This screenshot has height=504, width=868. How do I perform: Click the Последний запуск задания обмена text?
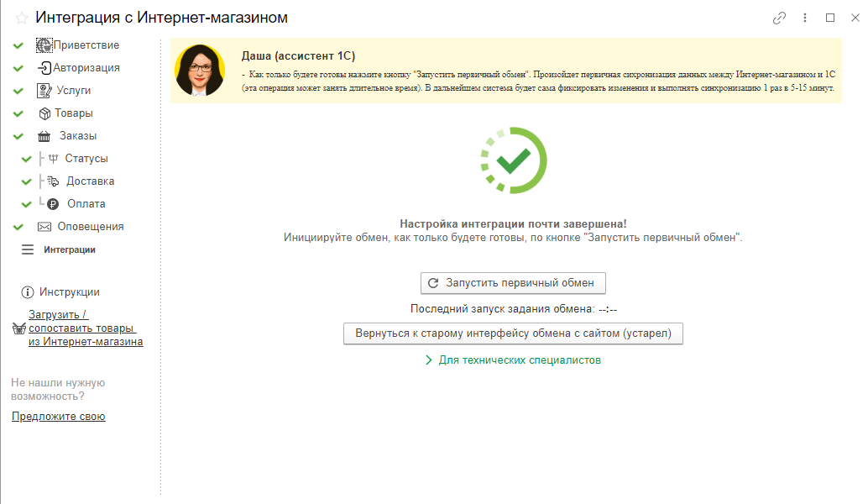(x=514, y=309)
